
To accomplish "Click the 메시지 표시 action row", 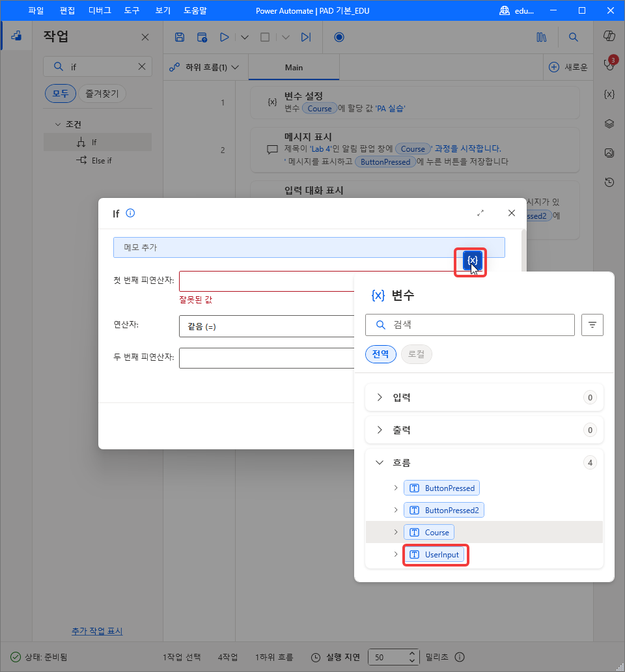I will point(415,150).
